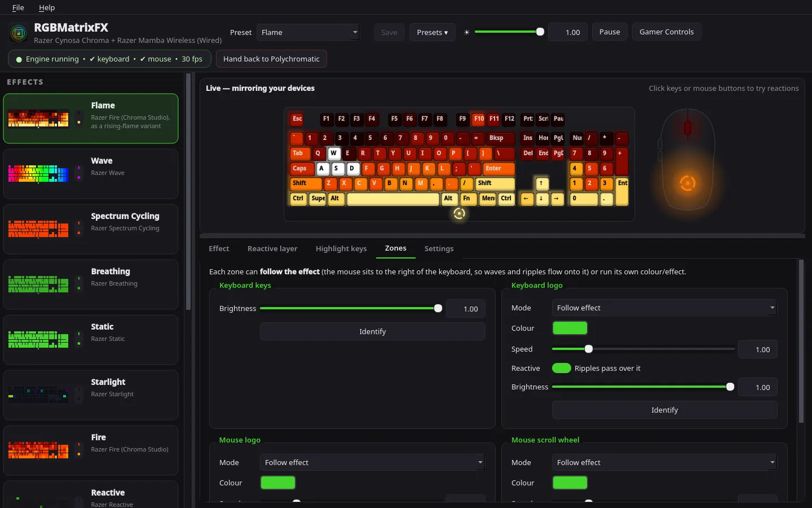Click the Pause button
Image resolution: width=812 pixels, height=508 pixels.
click(x=610, y=32)
